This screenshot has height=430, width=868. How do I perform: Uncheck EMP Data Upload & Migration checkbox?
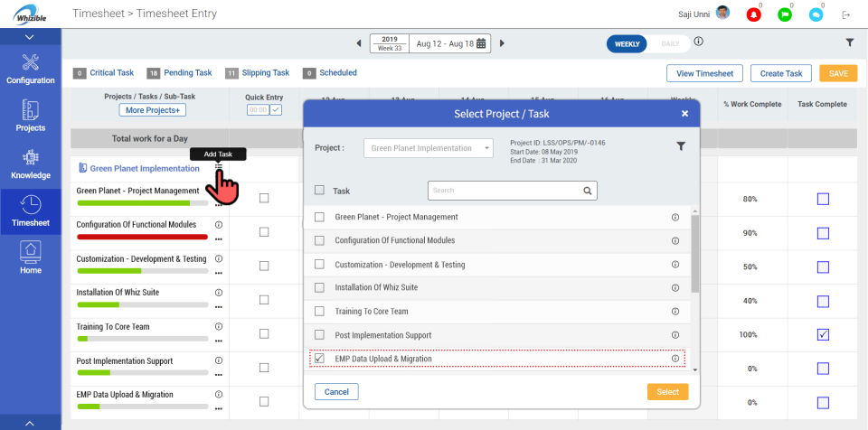318,359
